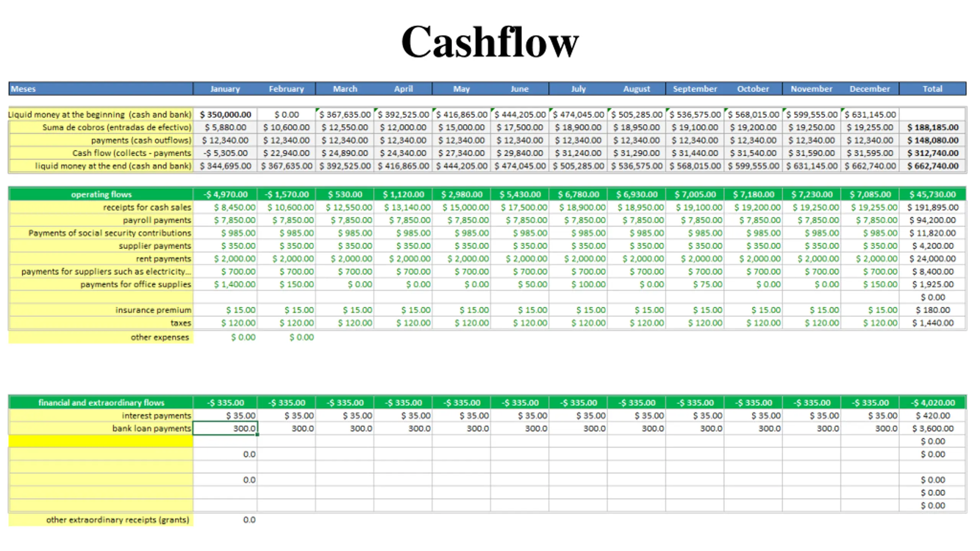Select the February column header

pyautogui.click(x=286, y=89)
